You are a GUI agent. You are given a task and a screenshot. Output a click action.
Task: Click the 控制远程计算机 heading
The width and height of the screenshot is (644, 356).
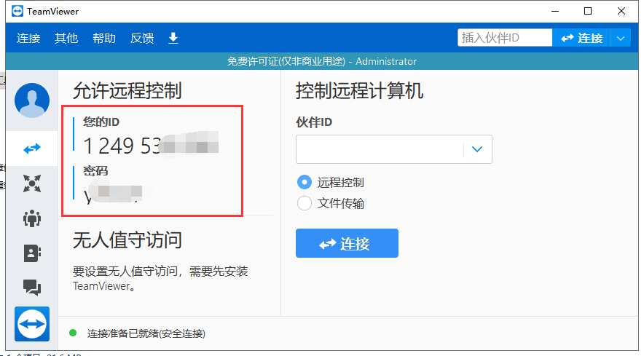(359, 91)
